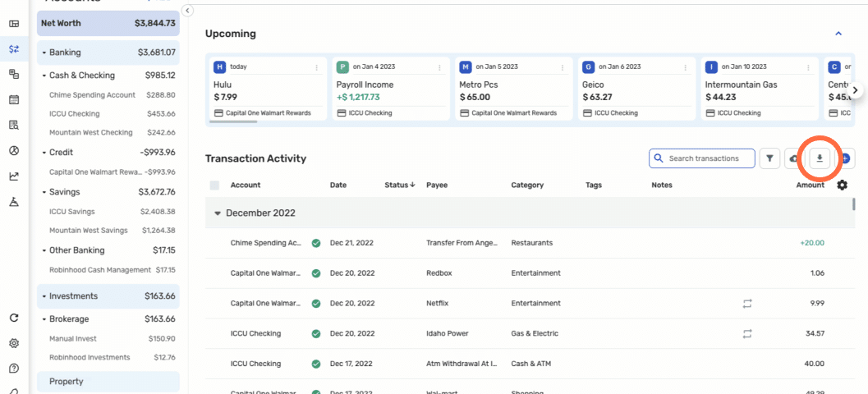Collapse the Banking account group
This screenshot has height=394, width=868.
tap(44, 53)
